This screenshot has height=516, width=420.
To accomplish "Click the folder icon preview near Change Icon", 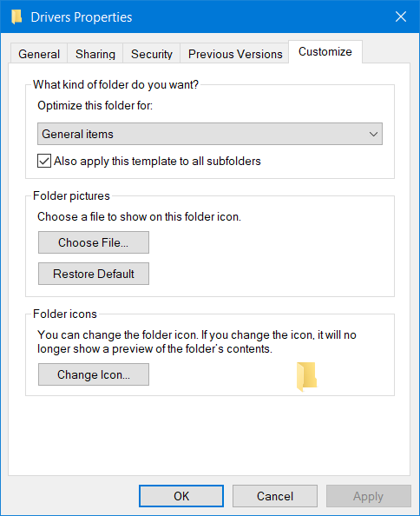I will (306, 377).
